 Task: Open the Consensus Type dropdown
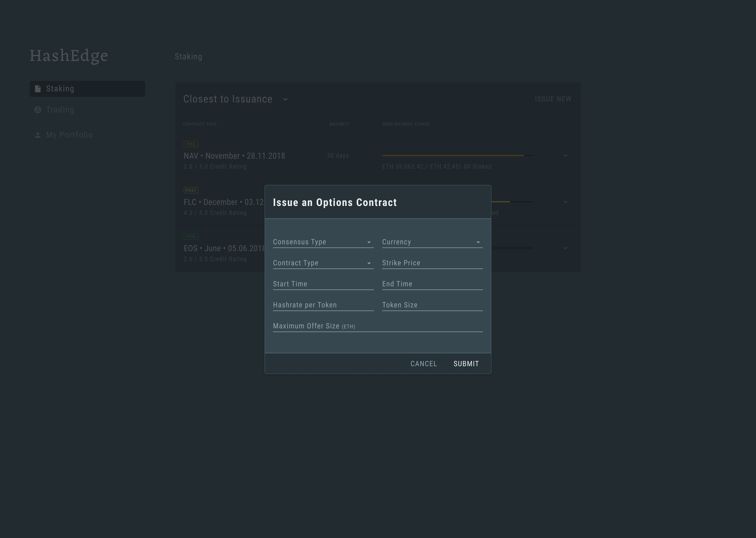click(x=323, y=242)
